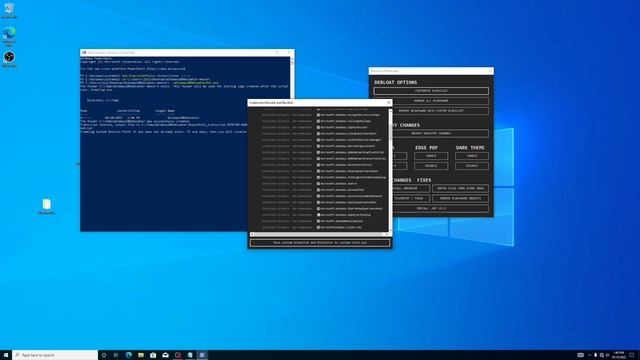Click Unpin Tiles From Start Menu
The image size is (640, 360).
point(460,188)
